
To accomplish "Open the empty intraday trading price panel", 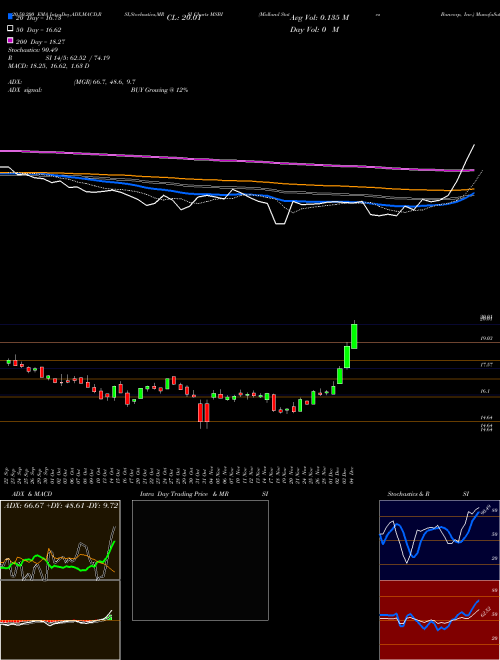I will (200, 560).
